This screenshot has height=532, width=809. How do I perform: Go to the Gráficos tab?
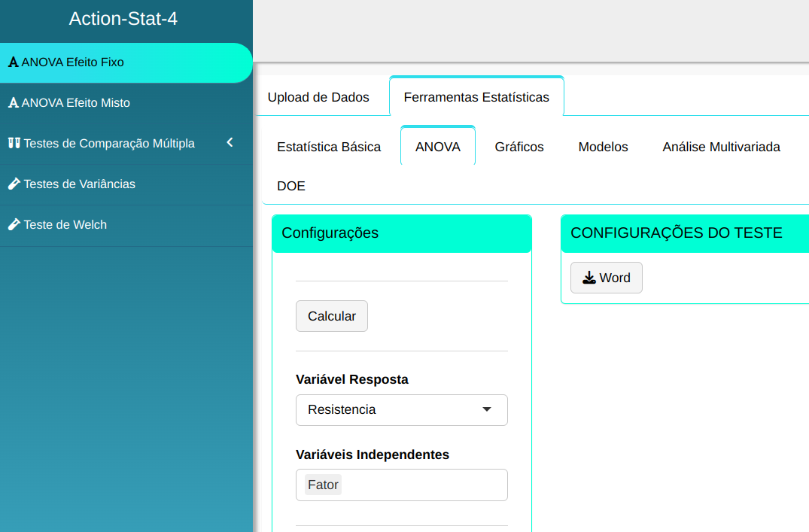coord(519,147)
